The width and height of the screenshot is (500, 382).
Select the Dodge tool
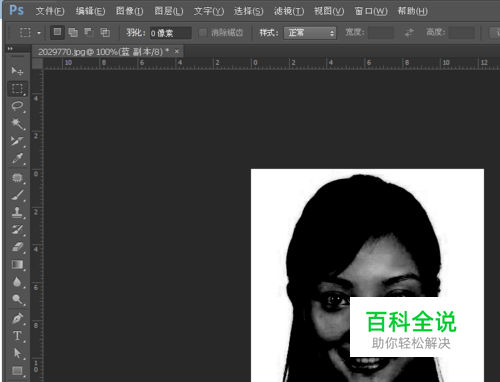(17, 299)
